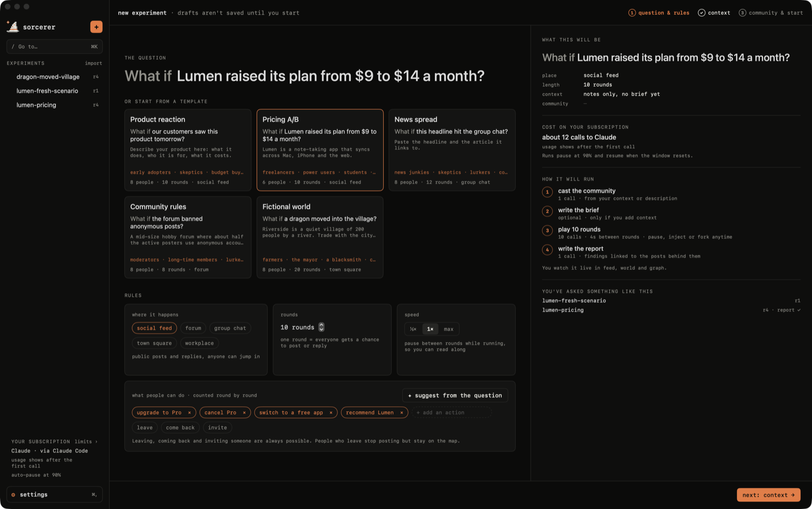Open lumen-pricing experiment in sidebar
This screenshot has height=509, width=812.
54,105
